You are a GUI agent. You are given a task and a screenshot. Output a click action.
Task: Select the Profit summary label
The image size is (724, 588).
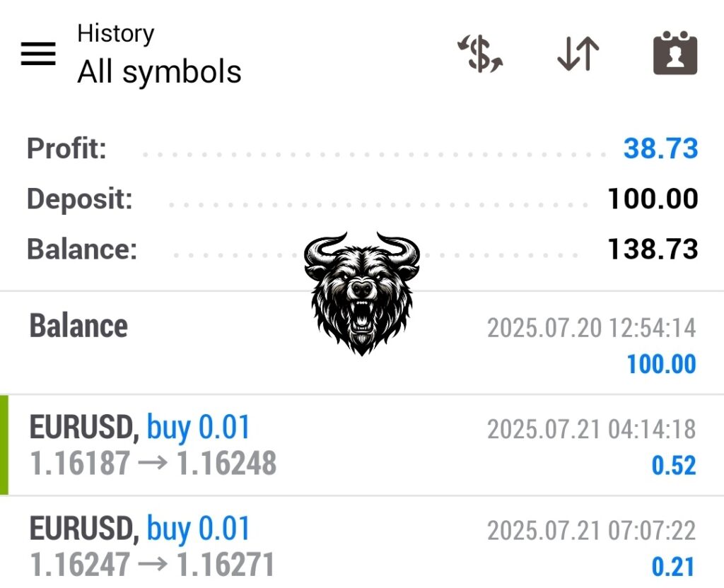(x=66, y=149)
